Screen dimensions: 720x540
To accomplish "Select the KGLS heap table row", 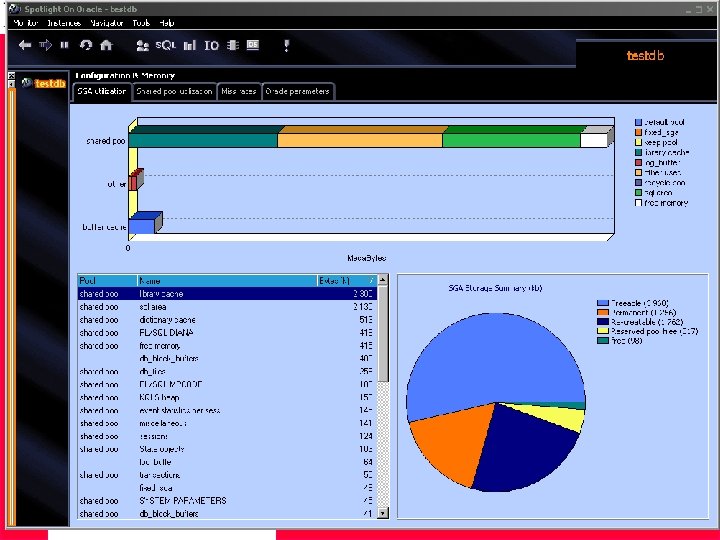I will (x=227, y=397).
